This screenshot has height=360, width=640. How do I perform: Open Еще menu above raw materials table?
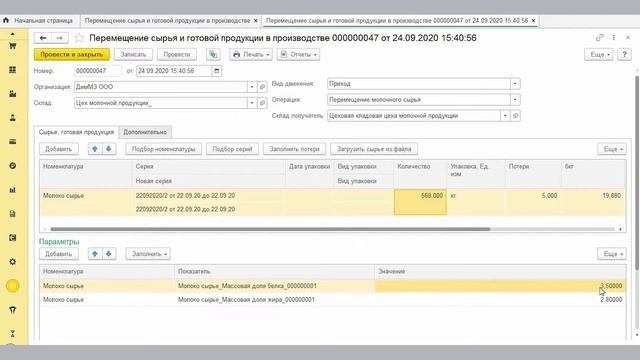[x=612, y=149]
